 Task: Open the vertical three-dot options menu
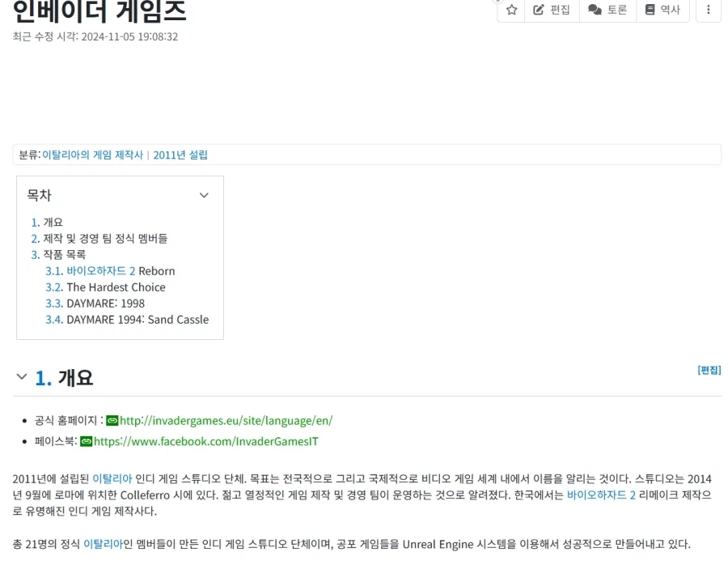tap(709, 11)
